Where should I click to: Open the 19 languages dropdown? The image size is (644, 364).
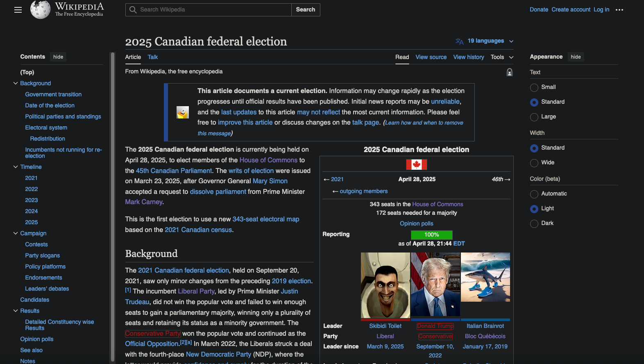click(485, 41)
